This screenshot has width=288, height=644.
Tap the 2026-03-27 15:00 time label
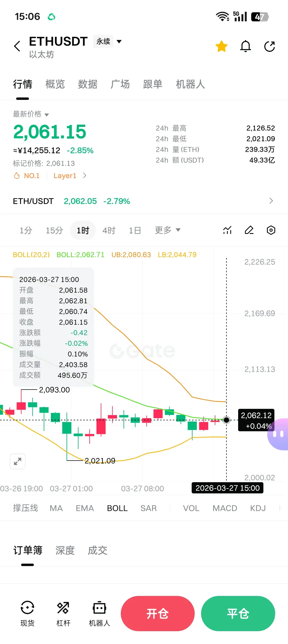(227, 488)
